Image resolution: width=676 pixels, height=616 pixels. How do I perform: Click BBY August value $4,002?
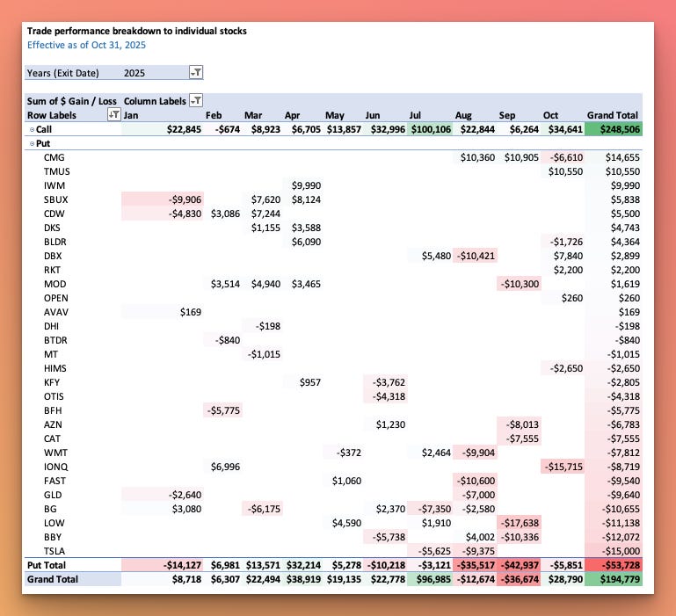tap(480, 537)
